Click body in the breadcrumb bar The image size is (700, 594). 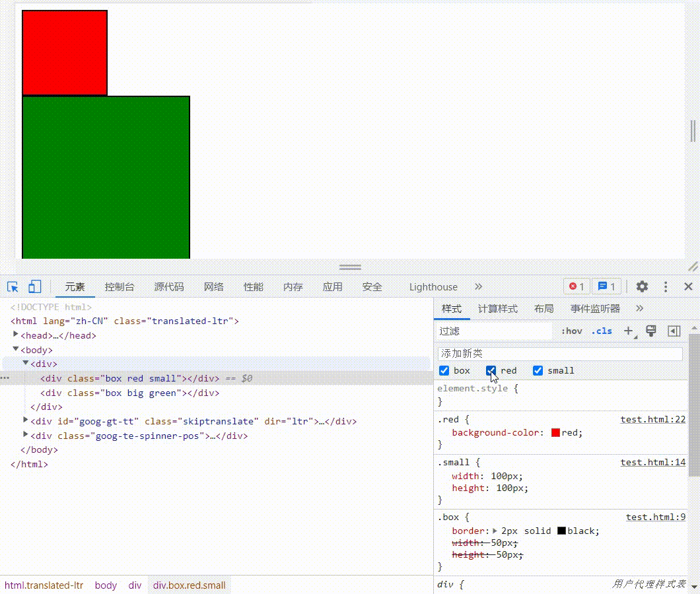(x=106, y=585)
